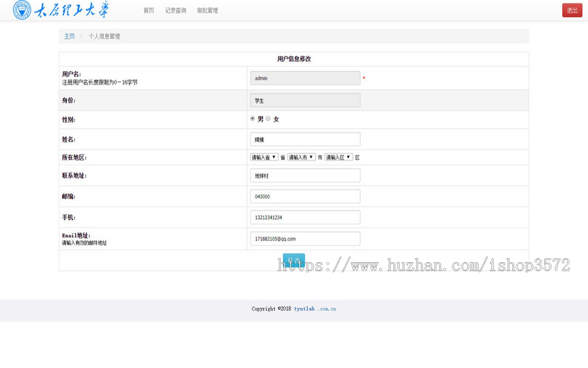Click the Email地址 label text
588x368 pixels.
pos(76,235)
